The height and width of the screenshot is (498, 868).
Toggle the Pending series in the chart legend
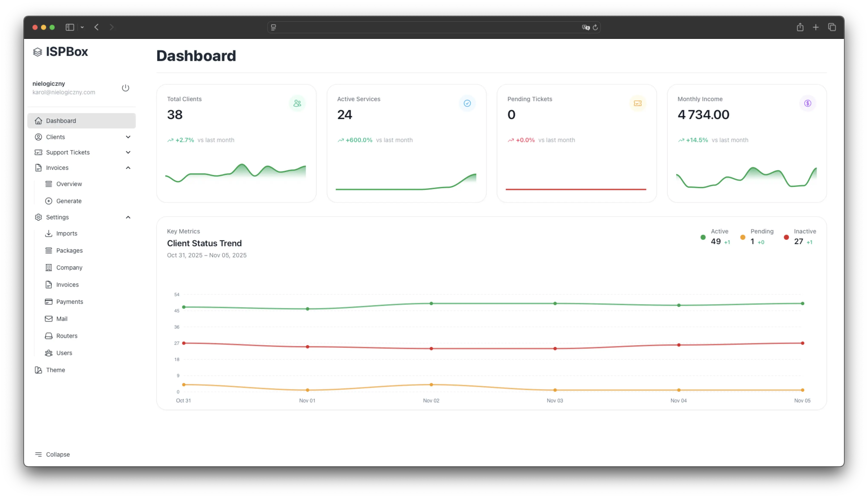757,237
